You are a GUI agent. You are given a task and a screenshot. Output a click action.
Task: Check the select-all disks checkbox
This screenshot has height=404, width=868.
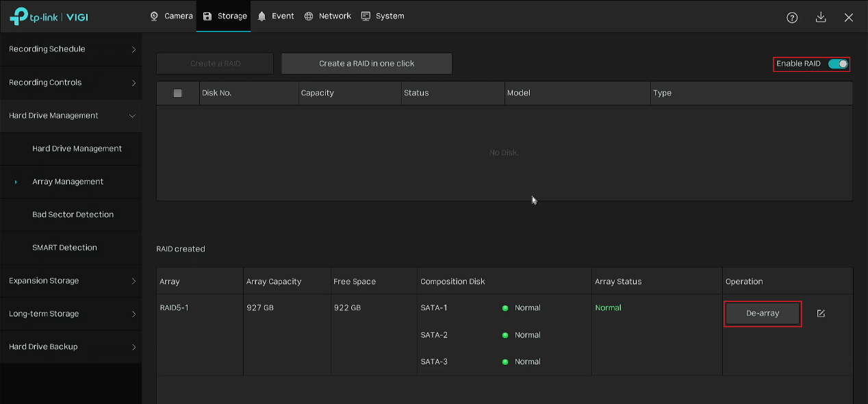tap(178, 93)
